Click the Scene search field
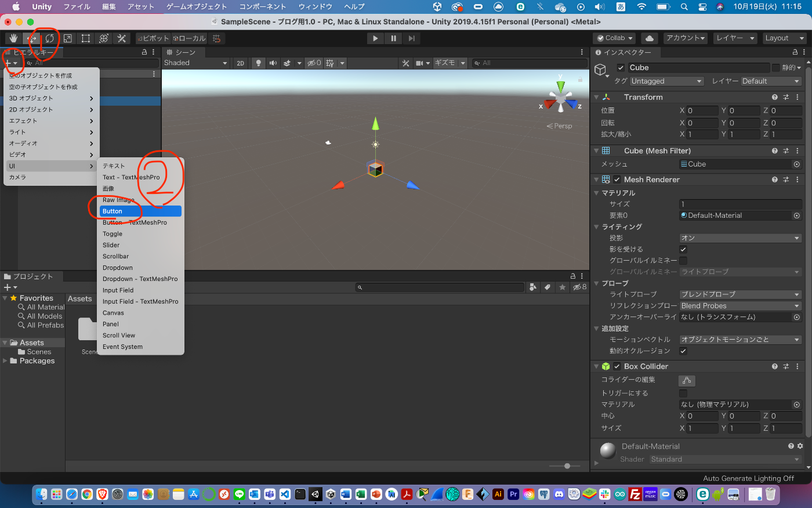 click(x=530, y=63)
